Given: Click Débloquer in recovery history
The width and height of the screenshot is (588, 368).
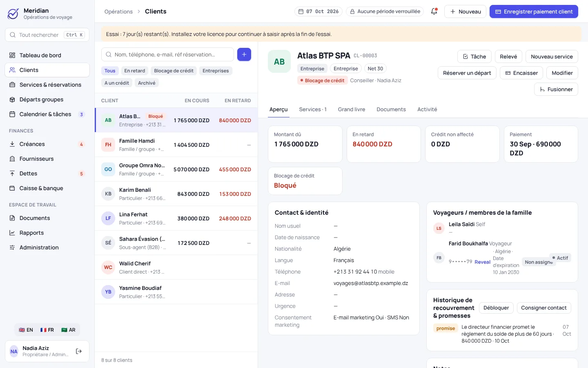Looking at the screenshot, I should 496,308.
